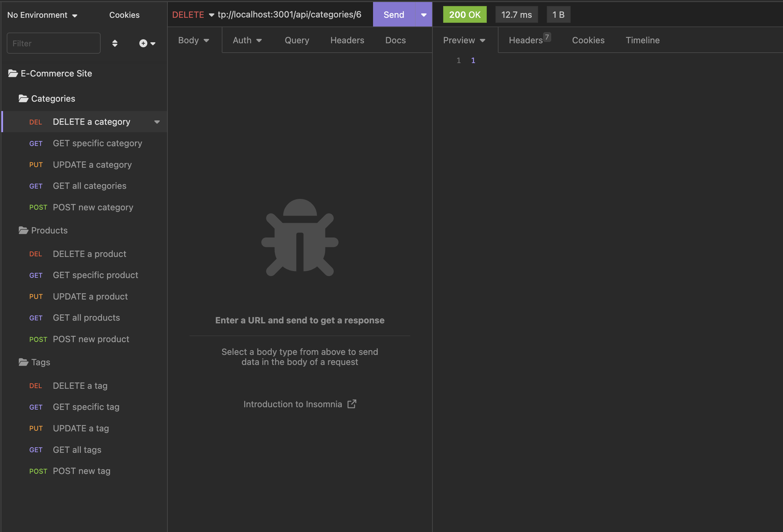
Task: Open the Docs tab
Action: click(395, 40)
